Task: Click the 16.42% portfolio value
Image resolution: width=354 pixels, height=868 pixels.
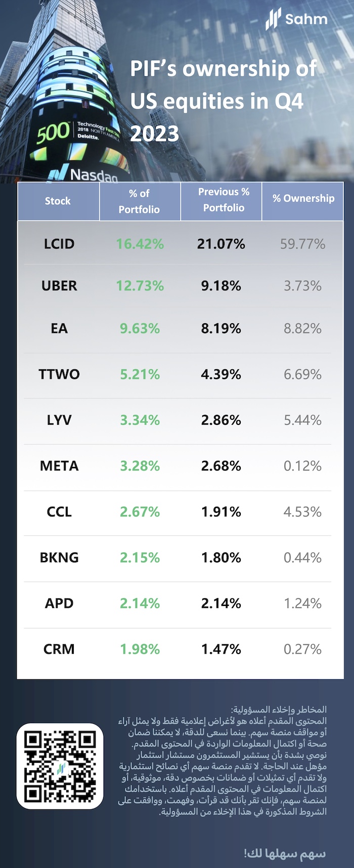Action: (x=140, y=244)
